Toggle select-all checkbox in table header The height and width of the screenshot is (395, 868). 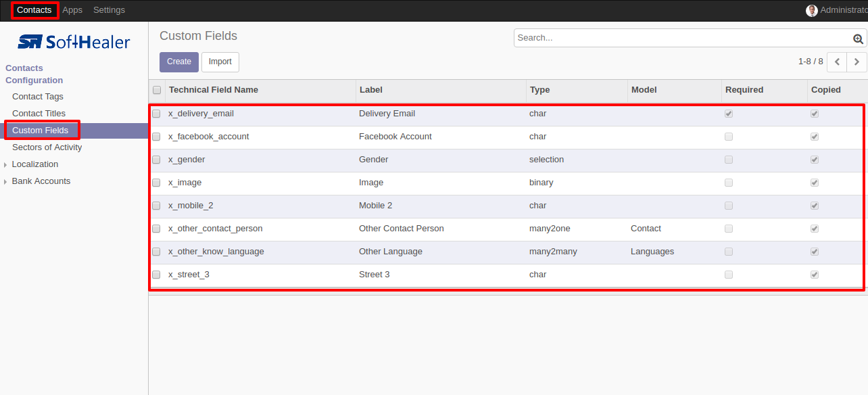[x=157, y=90]
